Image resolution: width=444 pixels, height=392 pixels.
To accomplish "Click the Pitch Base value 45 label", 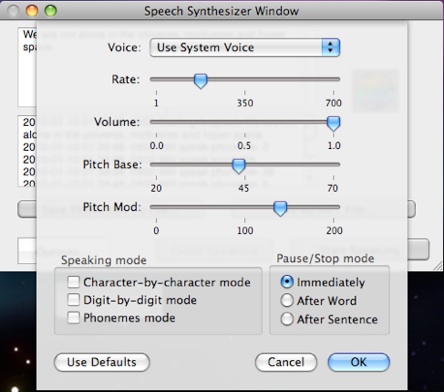I will pos(244,188).
